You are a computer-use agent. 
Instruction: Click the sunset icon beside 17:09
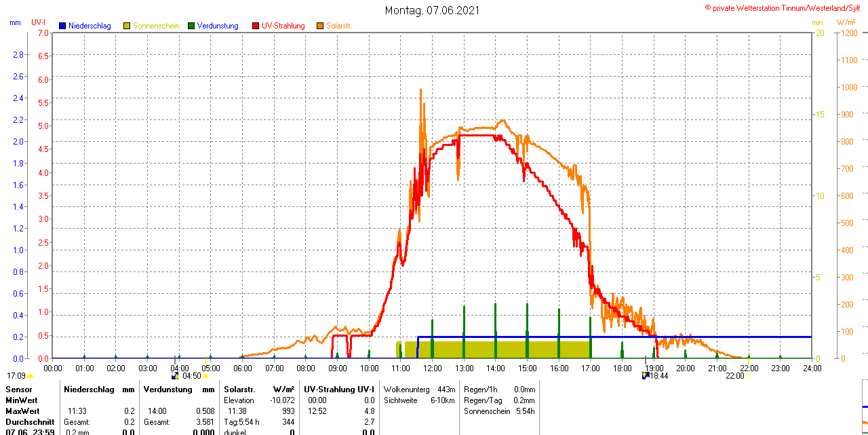pos(30,376)
